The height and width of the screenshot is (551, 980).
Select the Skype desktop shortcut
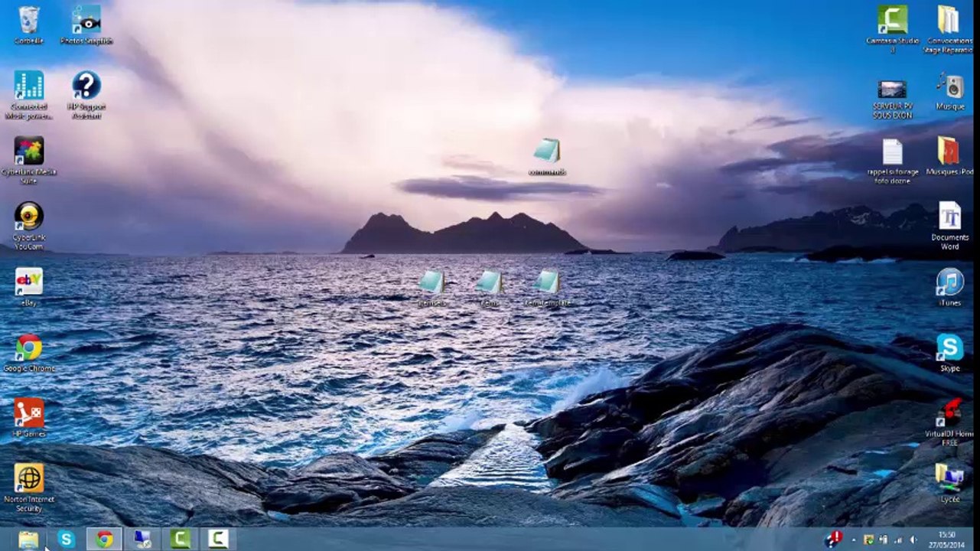949,353
